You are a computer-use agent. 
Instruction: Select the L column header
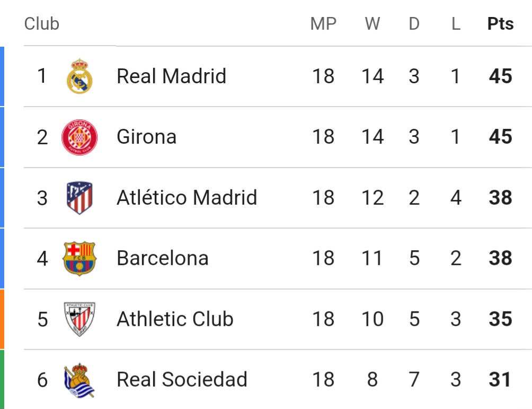coord(456,24)
